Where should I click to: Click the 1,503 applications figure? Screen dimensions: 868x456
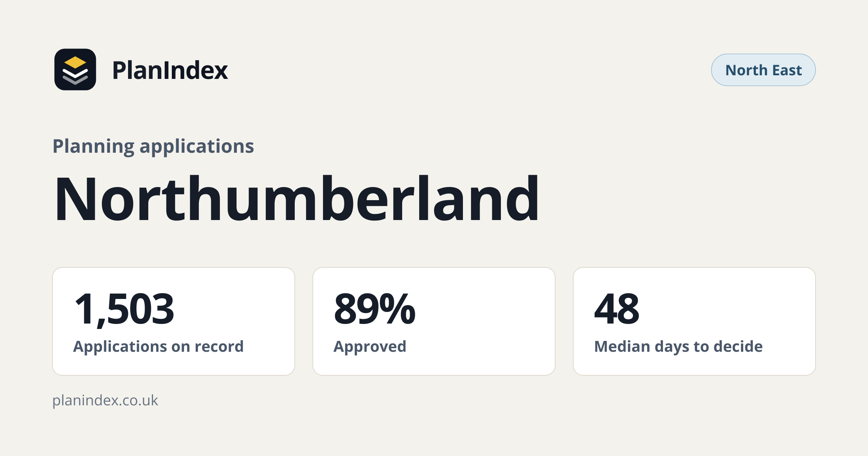124,309
